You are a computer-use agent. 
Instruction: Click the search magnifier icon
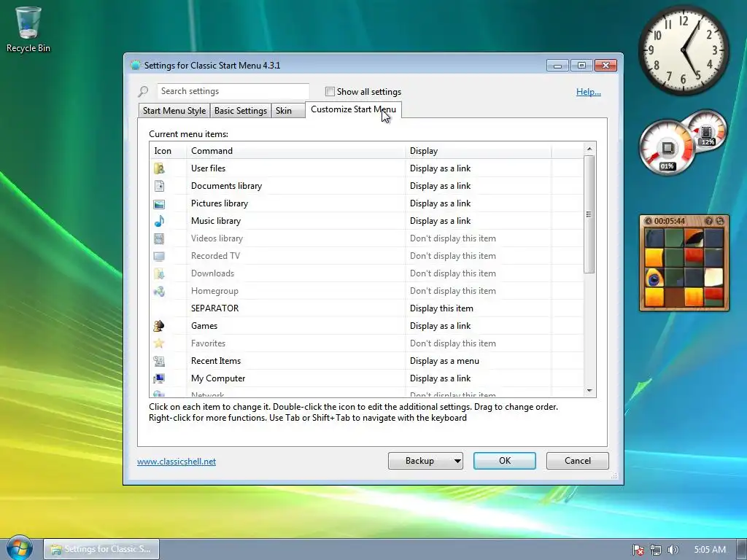click(143, 91)
